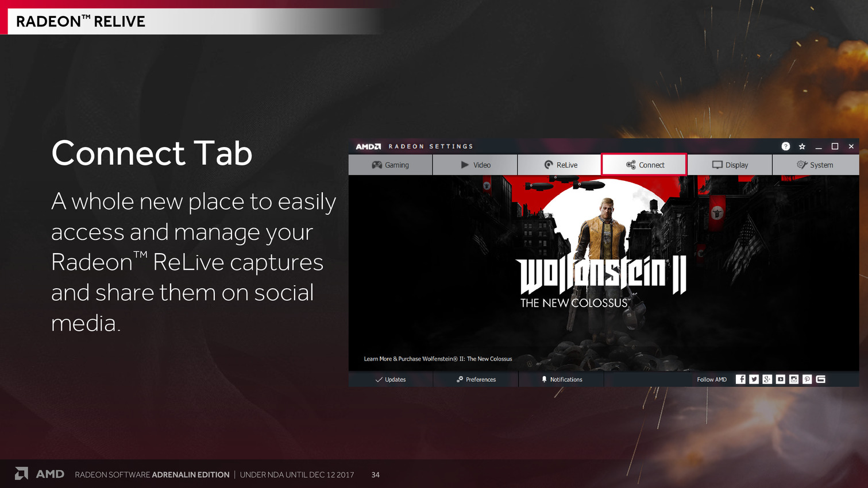Open Preferences in the bottom bar
Screen dimensions: 868x488
click(x=476, y=379)
